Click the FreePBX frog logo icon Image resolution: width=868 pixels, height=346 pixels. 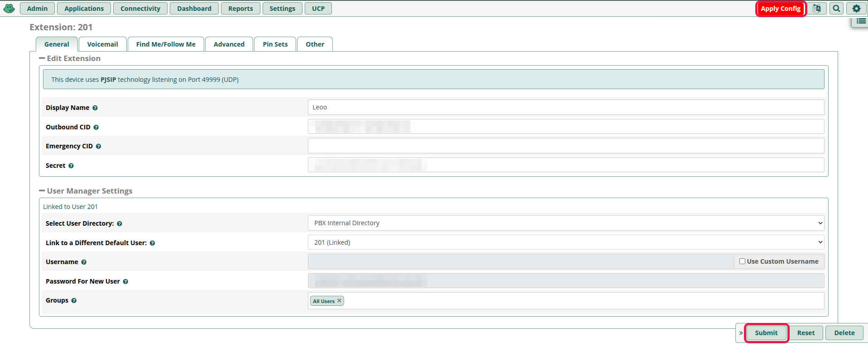[9, 8]
